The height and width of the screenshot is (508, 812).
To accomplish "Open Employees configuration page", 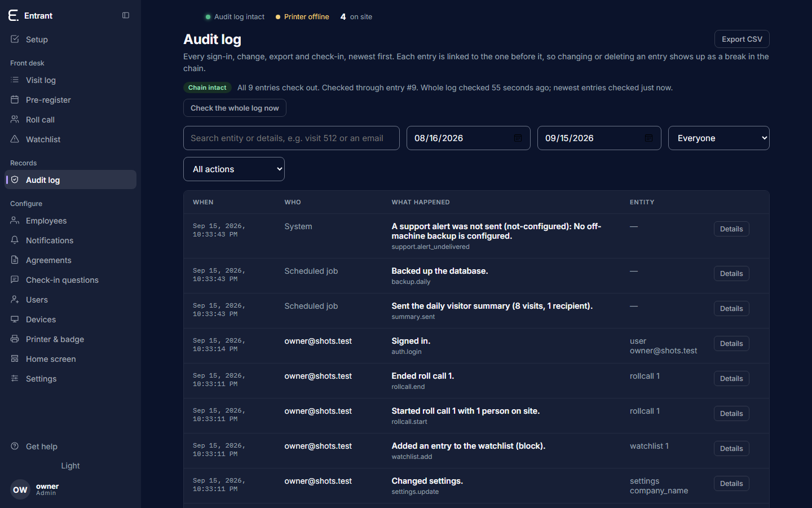I will point(70,221).
